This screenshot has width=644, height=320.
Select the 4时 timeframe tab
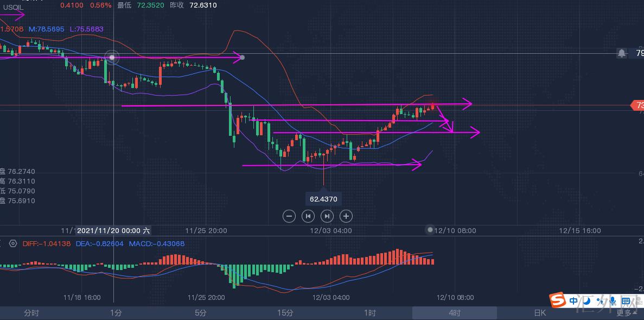(x=454, y=313)
